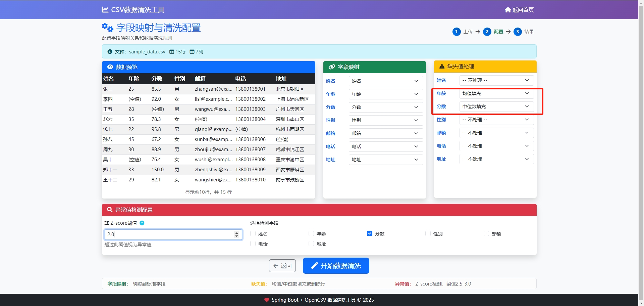Click 邮箱 column header in preview table
This screenshot has height=306, width=644.
tap(200, 79)
